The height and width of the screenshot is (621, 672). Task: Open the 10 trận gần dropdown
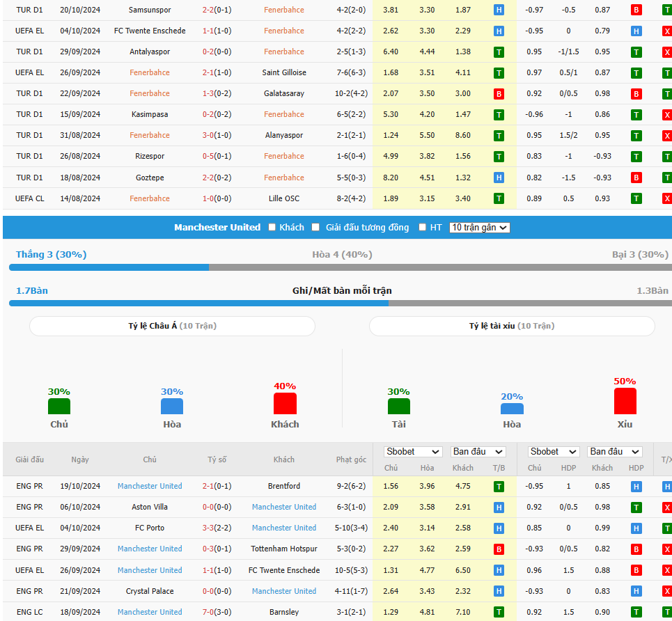click(x=480, y=228)
